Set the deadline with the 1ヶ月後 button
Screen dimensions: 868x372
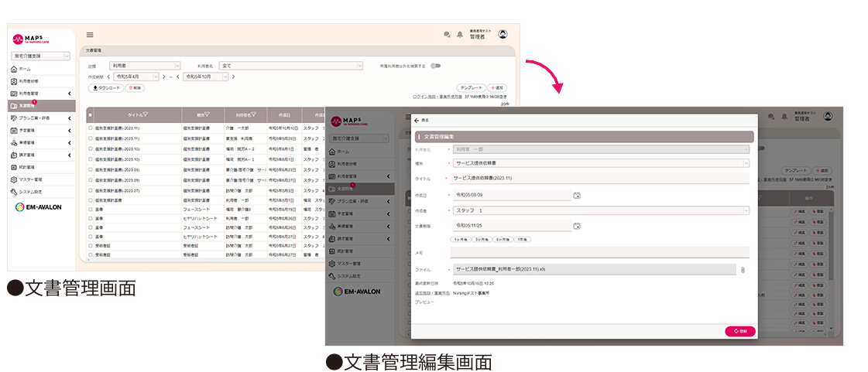tap(461, 239)
